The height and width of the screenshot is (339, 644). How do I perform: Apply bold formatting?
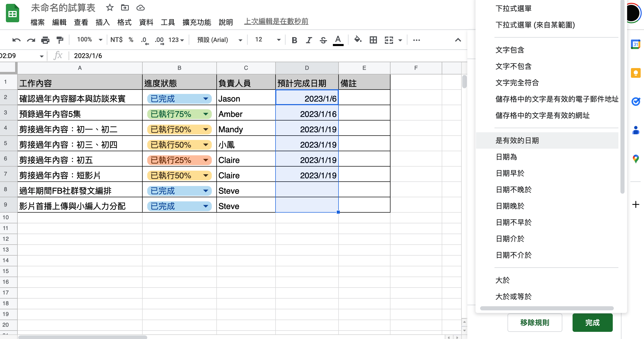(x=294, y=40)
